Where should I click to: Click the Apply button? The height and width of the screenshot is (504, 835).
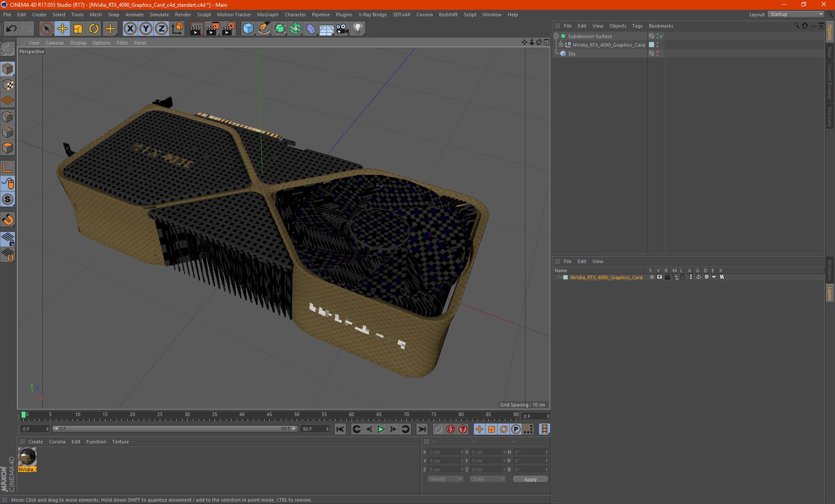coord(530,479)
